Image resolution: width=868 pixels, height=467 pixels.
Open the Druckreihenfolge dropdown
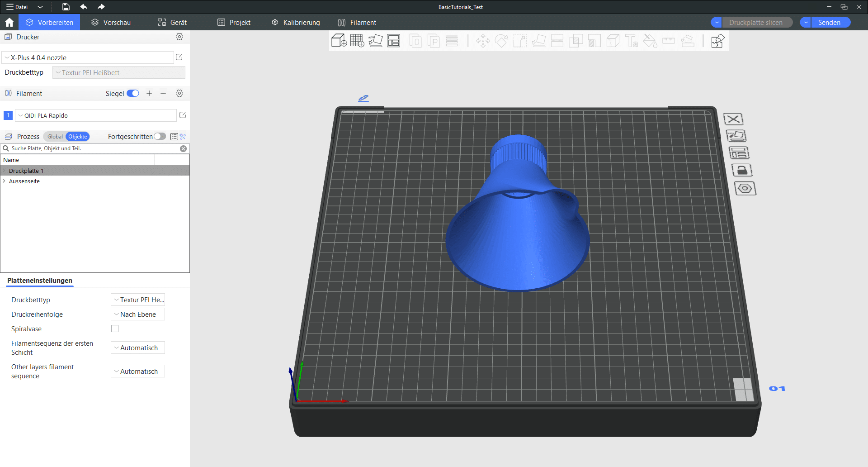click(x=138, y=315)
